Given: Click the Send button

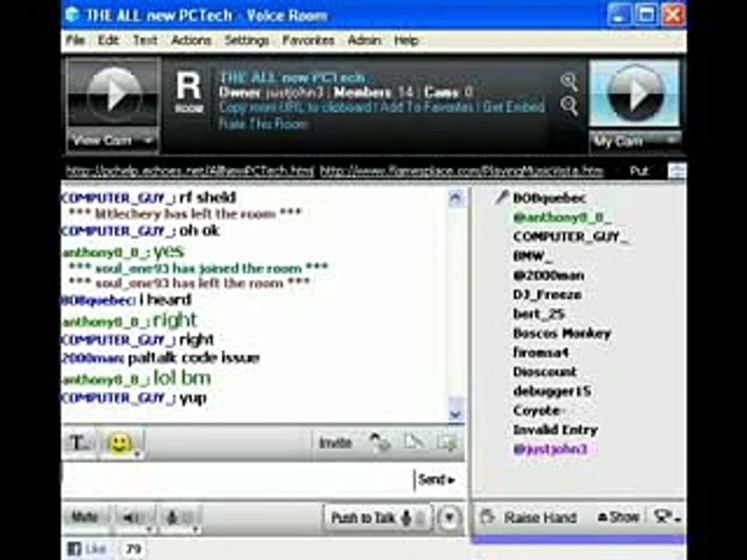Looking at the screenshot, I should pos(436,480).
